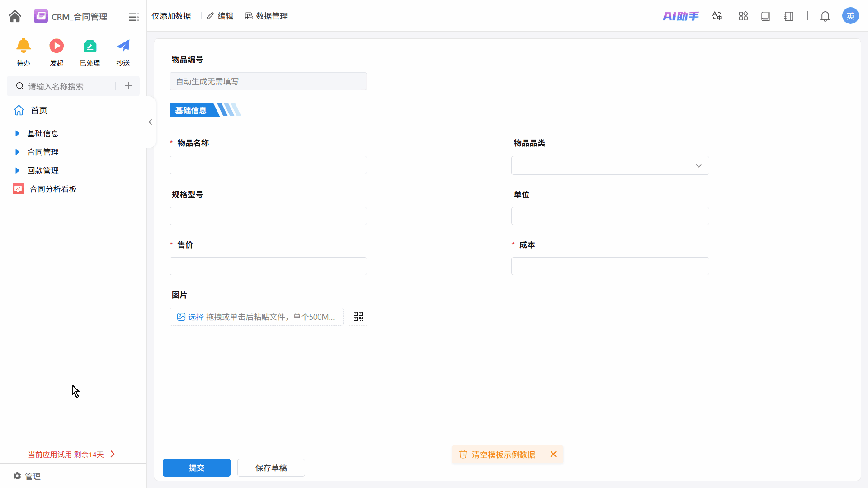Open the 待办 bell shortcut
Image resolution: width=868 pixels, height=488 pixels.
[x=24, y=46]
